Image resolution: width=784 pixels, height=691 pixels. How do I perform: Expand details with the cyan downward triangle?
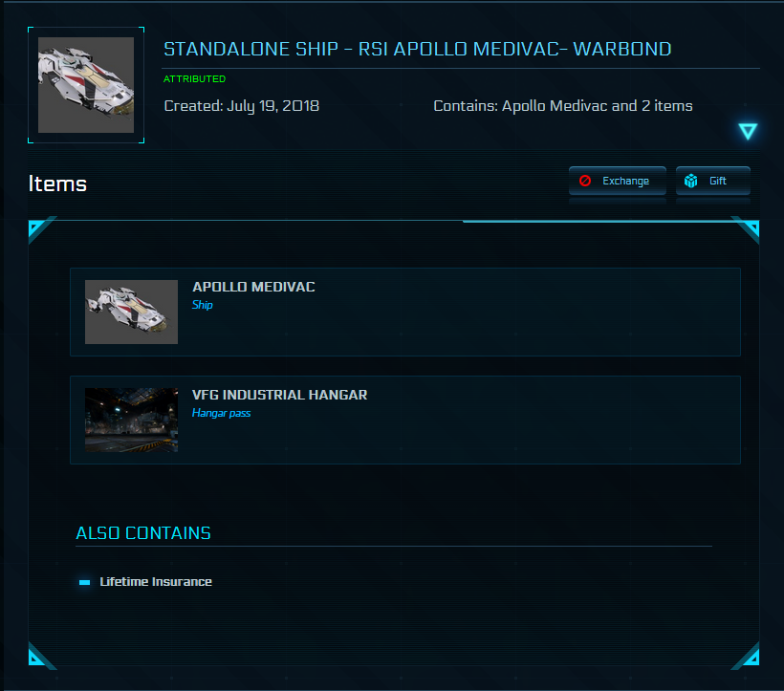pyautogui.click(x=747, y=131)
